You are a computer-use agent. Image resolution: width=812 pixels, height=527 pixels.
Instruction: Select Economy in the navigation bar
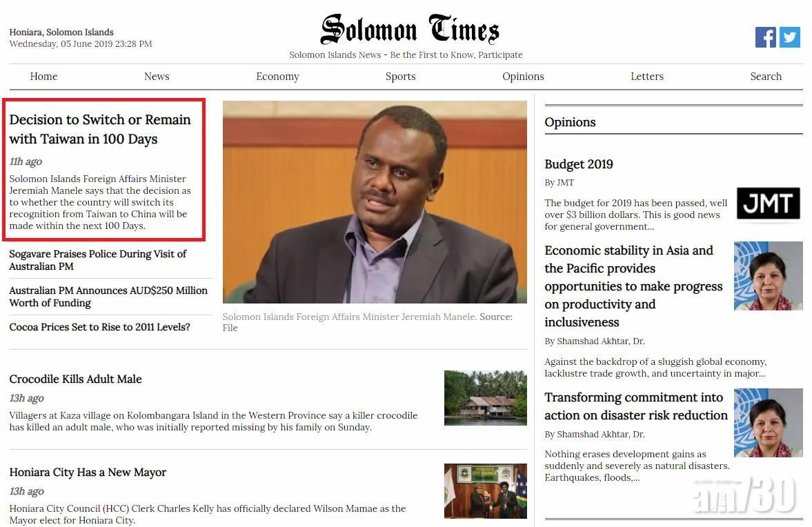point(277,77)
